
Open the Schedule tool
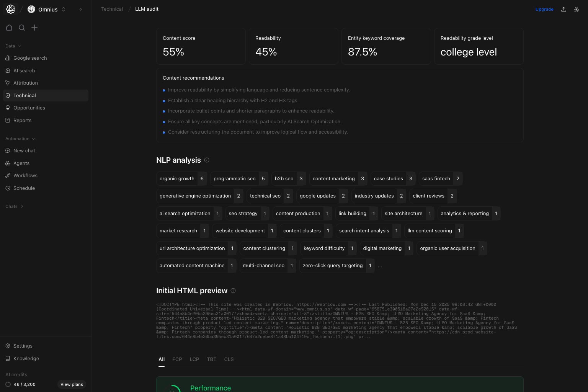click(24, 188)
